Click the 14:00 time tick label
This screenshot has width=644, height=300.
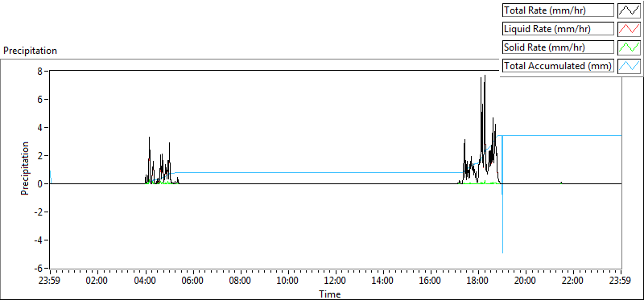tap(383, 282)
